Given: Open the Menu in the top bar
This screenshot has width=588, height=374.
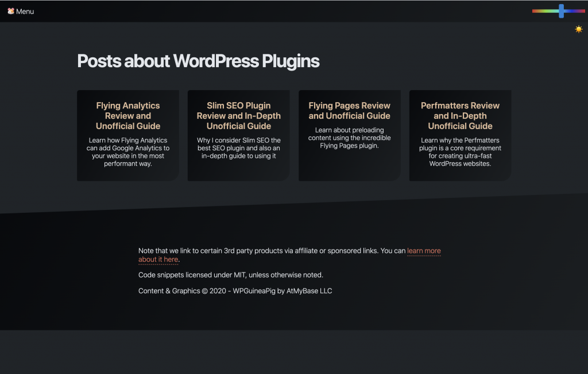Looking at the screenshot, I should point(25,11).
